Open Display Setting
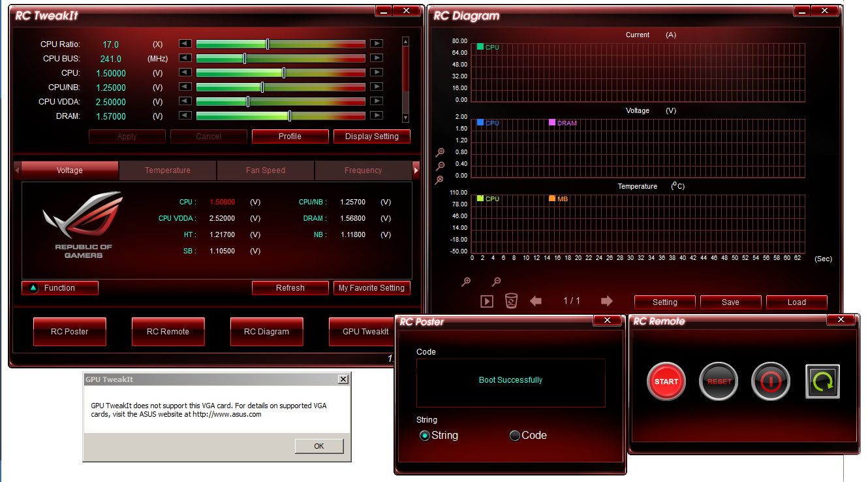 (372, 137)
